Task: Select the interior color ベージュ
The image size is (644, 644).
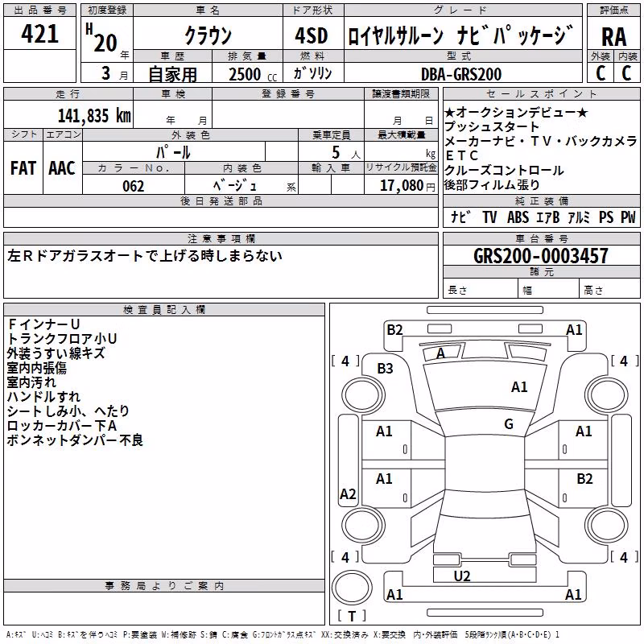Action: point(234,186)
